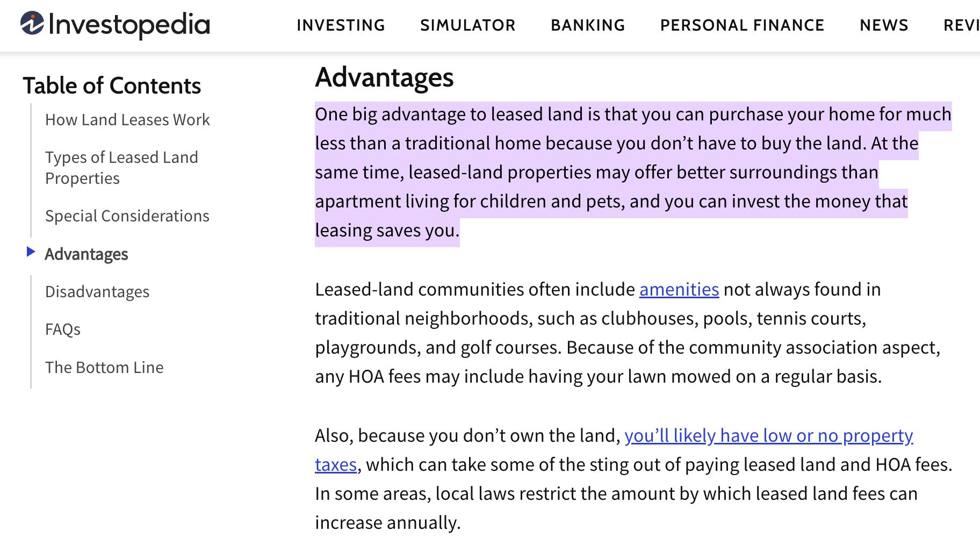
Task: Click the partially visible Reviews menu
Action: pos(962,25)
